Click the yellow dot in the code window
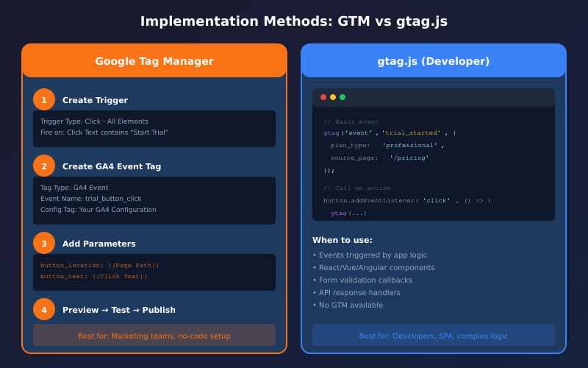This screenshot has height=368, width=588. (333, 97)
